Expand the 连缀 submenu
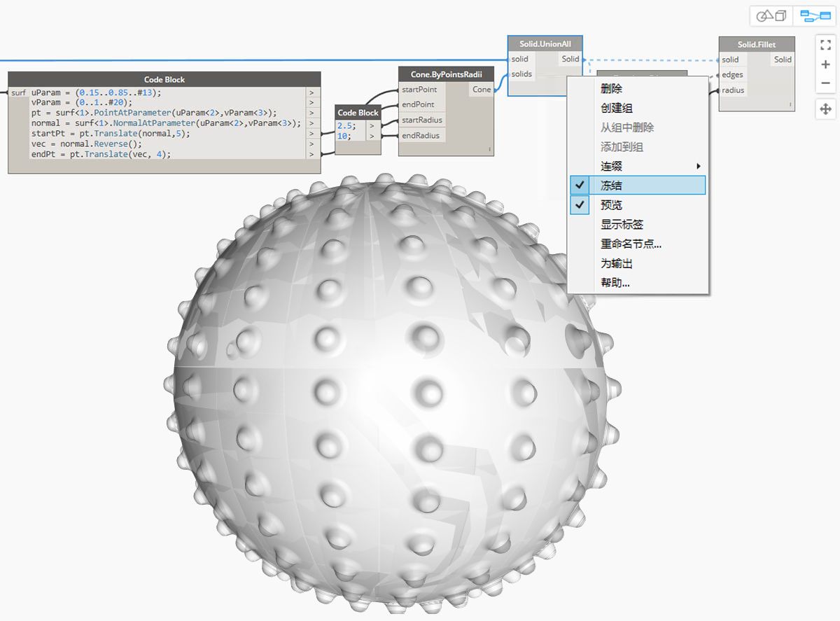The width and height of the screenshot is (840, 621). click(x=638, y=167)
